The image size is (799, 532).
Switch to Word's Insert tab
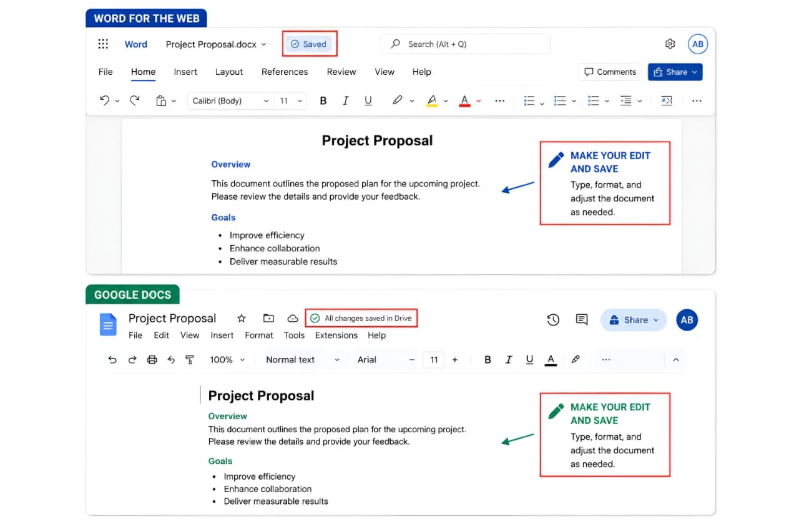tap(185, 72)
